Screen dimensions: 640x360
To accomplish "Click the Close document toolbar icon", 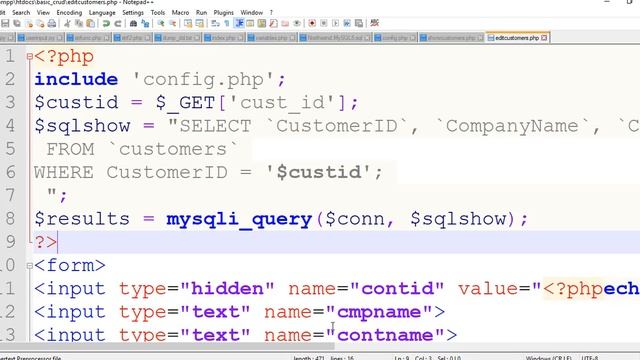I will 29,23.
